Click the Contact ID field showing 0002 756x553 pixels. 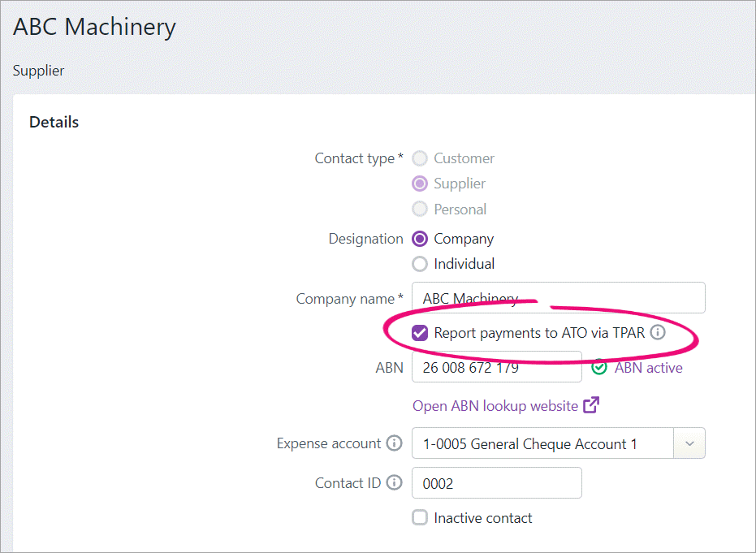tap(497, 482)
